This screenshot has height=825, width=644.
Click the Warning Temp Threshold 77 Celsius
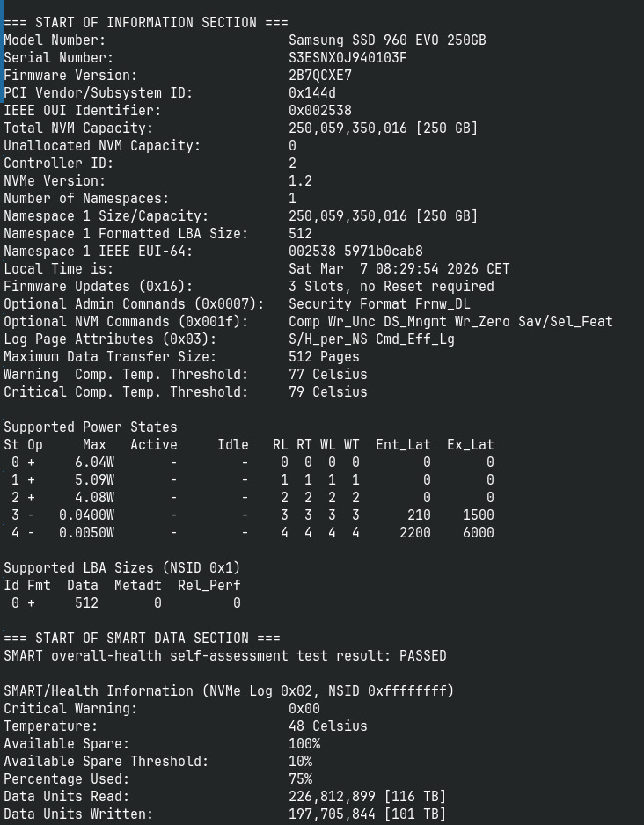[x=328, y=375]
